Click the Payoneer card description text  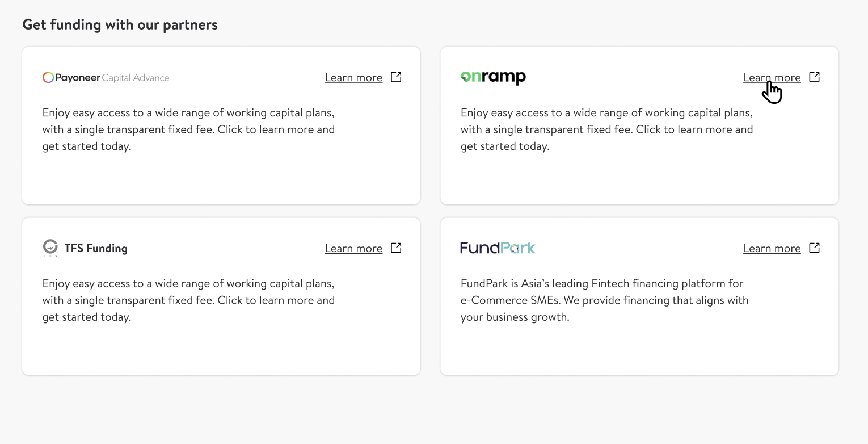click(188, 129)
